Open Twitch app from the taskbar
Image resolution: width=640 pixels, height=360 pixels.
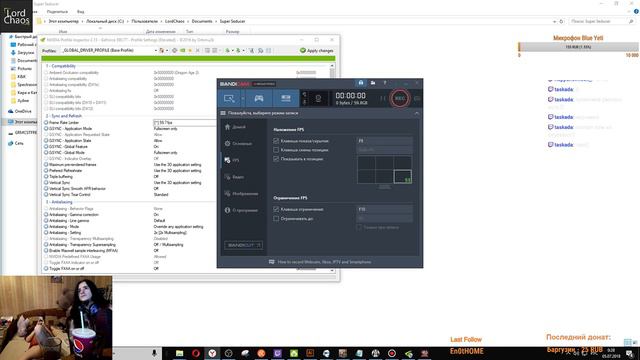(x=278, y=353)
